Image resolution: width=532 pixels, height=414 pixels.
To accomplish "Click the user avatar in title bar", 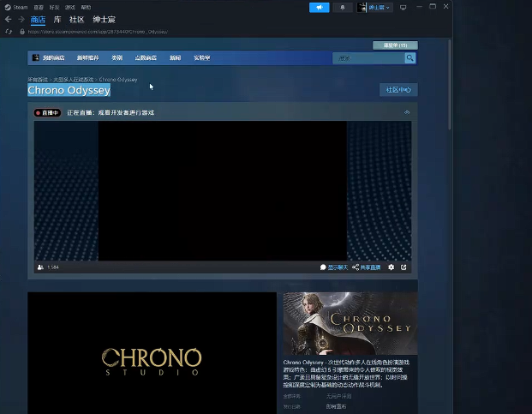I will coord(362,7).
